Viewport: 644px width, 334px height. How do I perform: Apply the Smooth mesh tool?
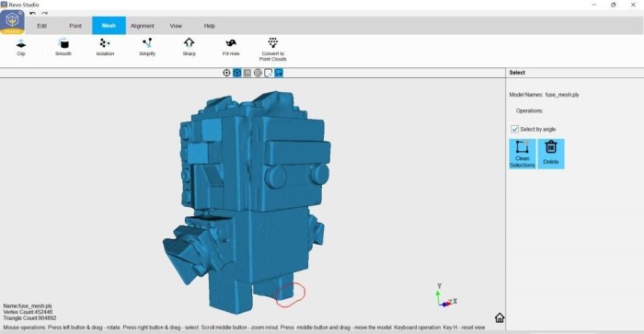coord(63,47)
